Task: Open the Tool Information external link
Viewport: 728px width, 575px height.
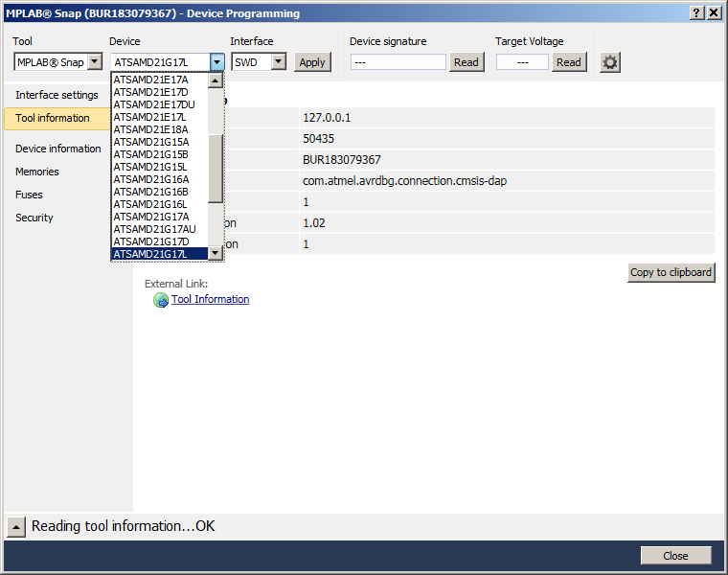Action: 211,300
